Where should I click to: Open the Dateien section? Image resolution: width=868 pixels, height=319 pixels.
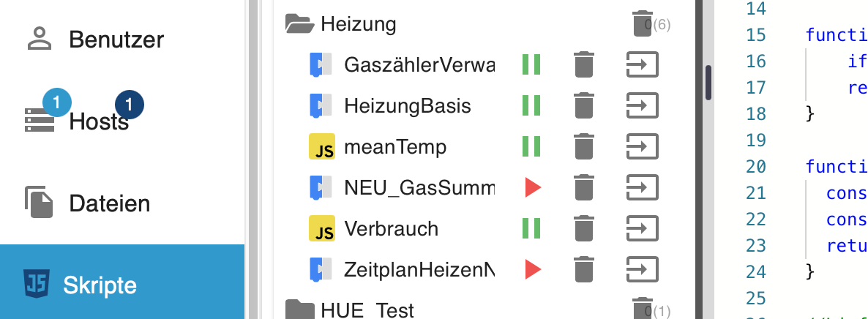coord(109,203)
